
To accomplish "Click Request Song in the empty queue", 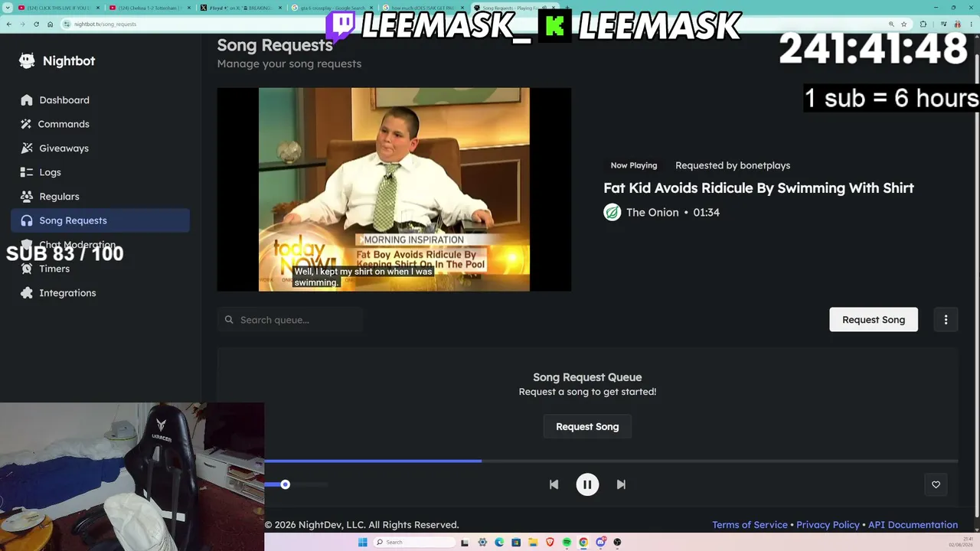I will (587, 427).
